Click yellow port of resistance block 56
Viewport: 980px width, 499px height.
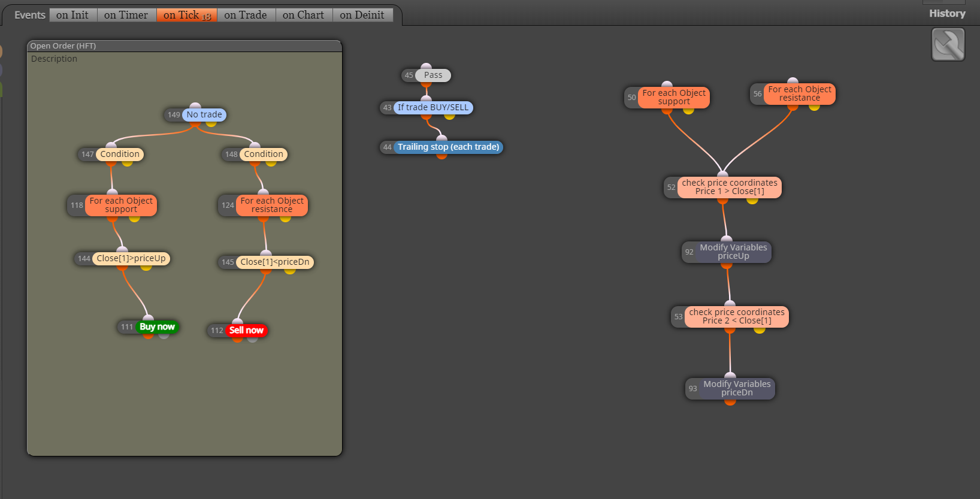pos(814,107)
